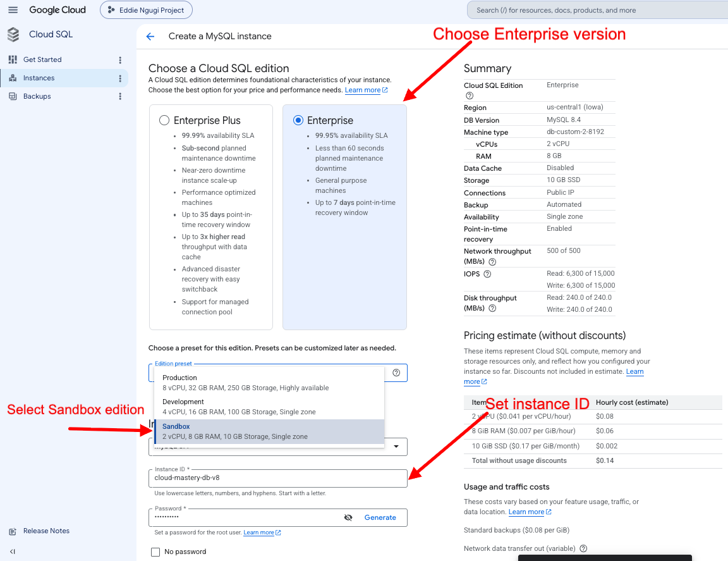Focus the resources search bar
This screenshot has height=561, width=728.
tap(599, 10)
